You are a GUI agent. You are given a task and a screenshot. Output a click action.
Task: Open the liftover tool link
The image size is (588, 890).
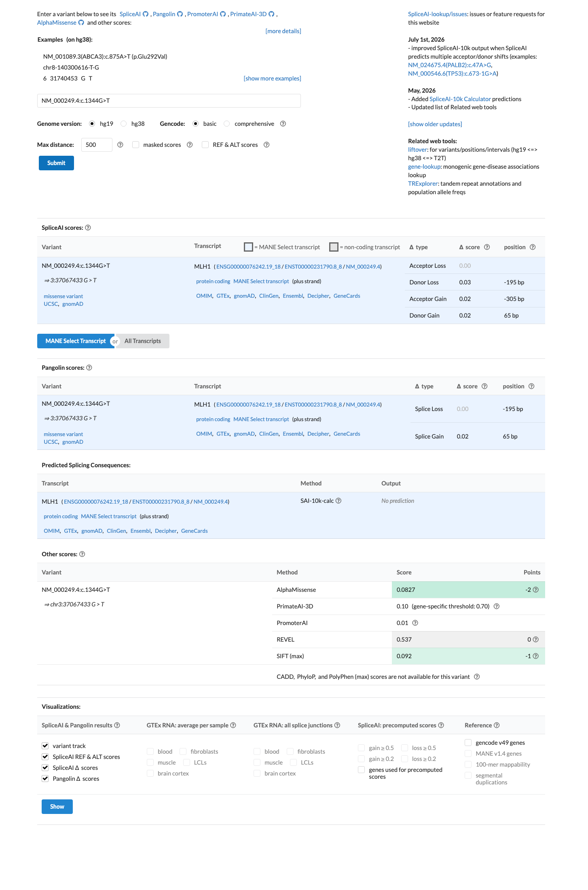pos(417,150)
